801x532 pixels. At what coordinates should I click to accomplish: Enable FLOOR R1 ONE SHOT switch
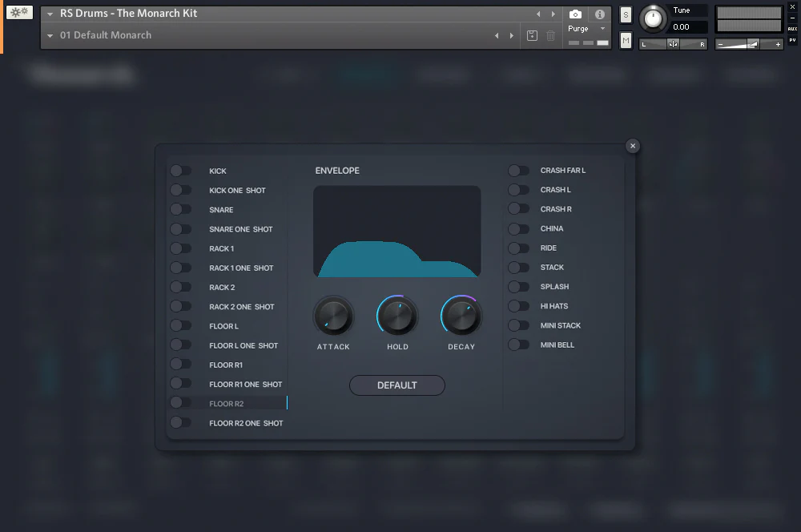click(181, 385)
